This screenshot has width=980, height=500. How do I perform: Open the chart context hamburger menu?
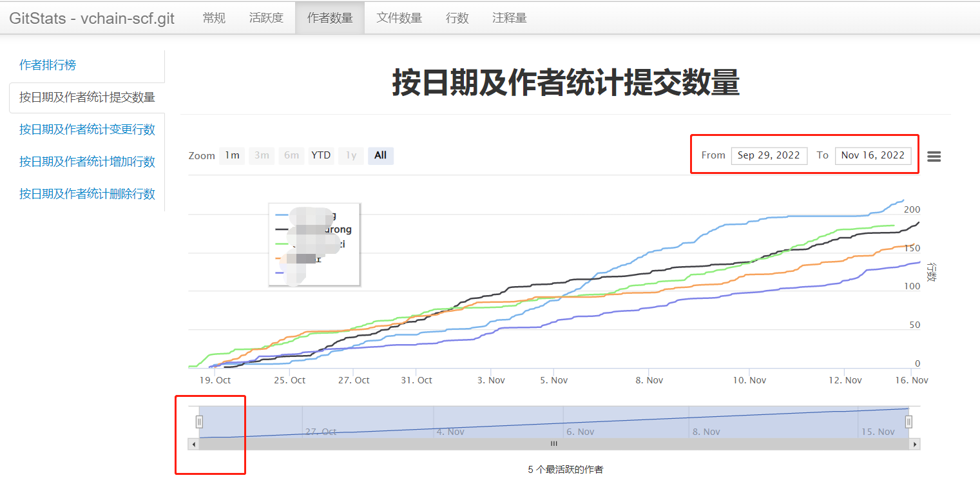click(934, 156)
